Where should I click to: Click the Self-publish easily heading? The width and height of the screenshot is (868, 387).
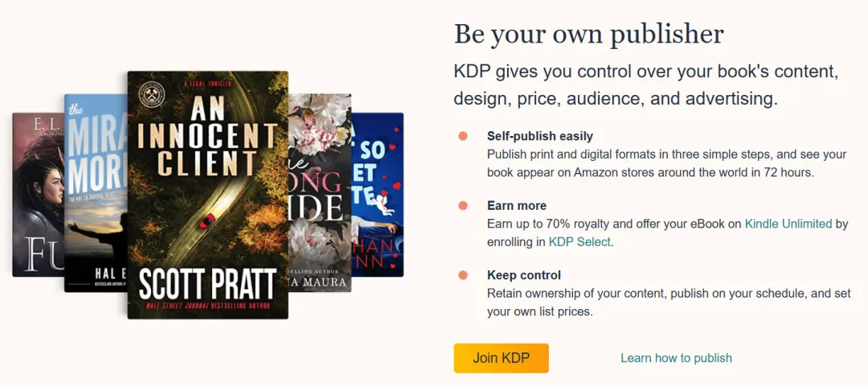tap(540, 136)
